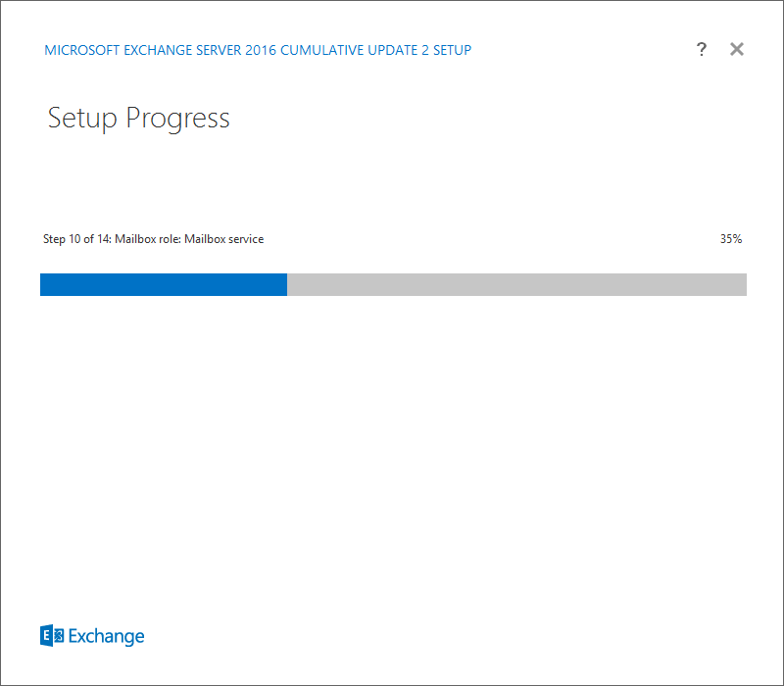Click "EXCHANGE SERVER" in the window title

click(182, 50)
